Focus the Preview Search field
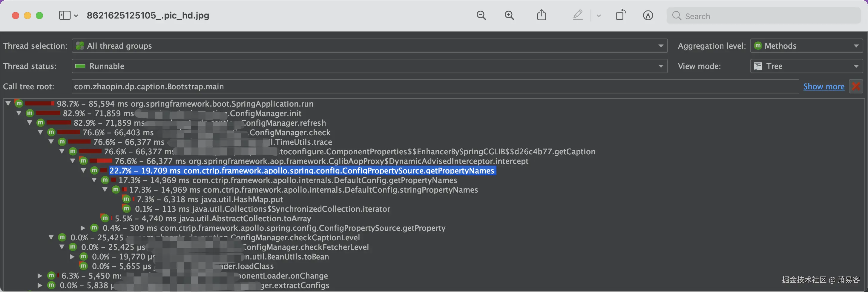The width and height of the screenshot is (868, 292). pyautogui.click(x=763, y=16)
